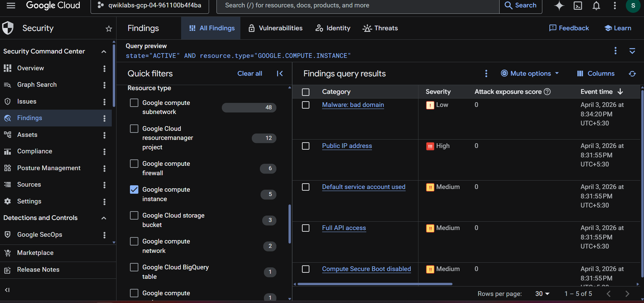Select the Public IP address row checkbox
Viewport: 644px width, 303px height.
pos(306,146)
